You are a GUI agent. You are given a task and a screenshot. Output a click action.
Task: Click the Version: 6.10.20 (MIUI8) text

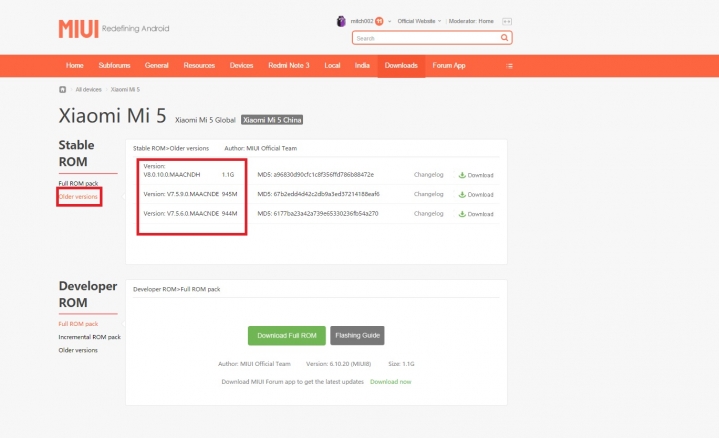click(338, 364)
